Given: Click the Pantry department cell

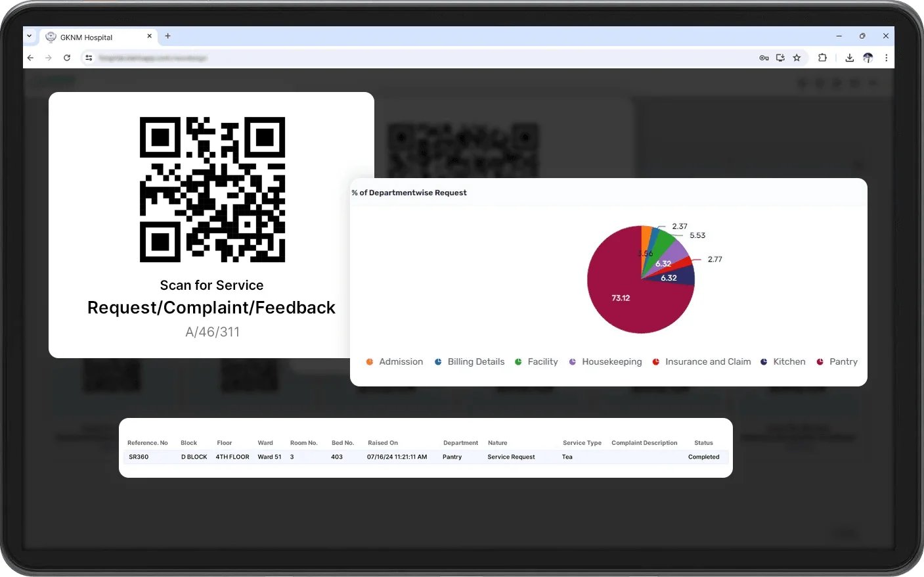Looking at the screenshot, I should [452, 457].
